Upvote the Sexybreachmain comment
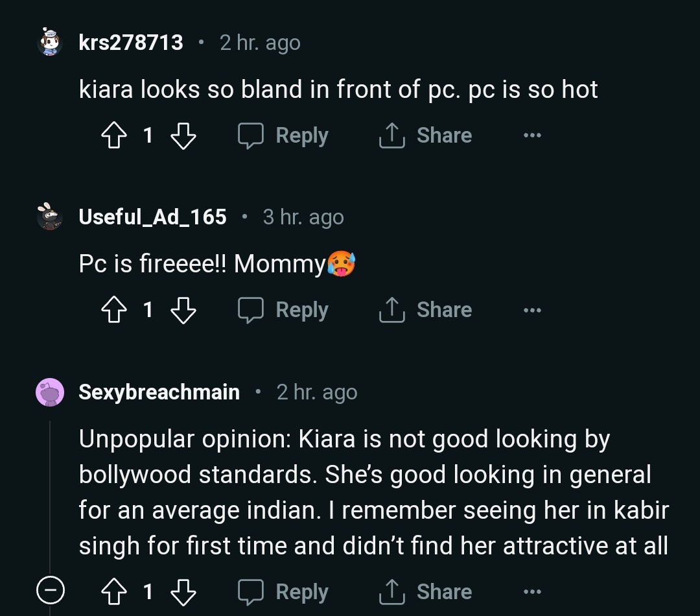This screenshot has height=616, width=700. [x=114, y=591]
